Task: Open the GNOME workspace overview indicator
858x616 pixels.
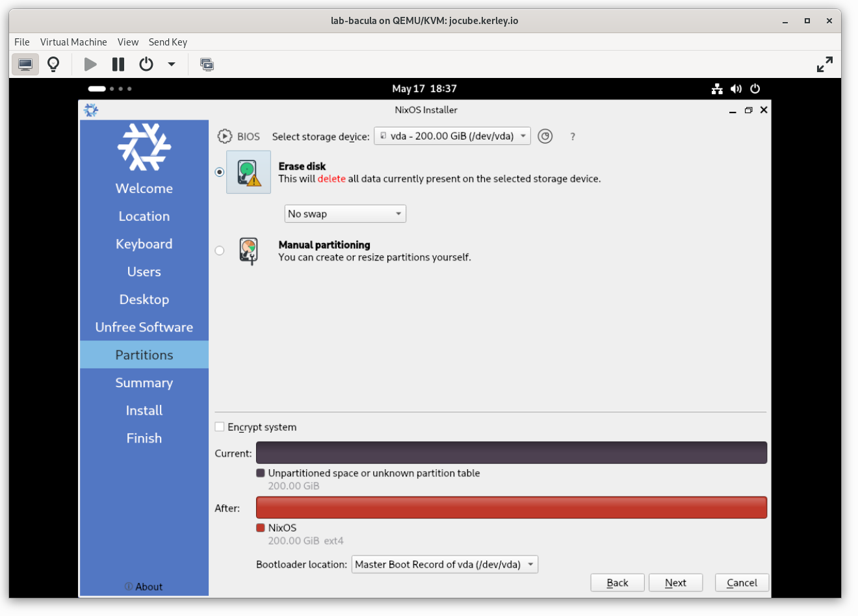Action: click(110, 88)
